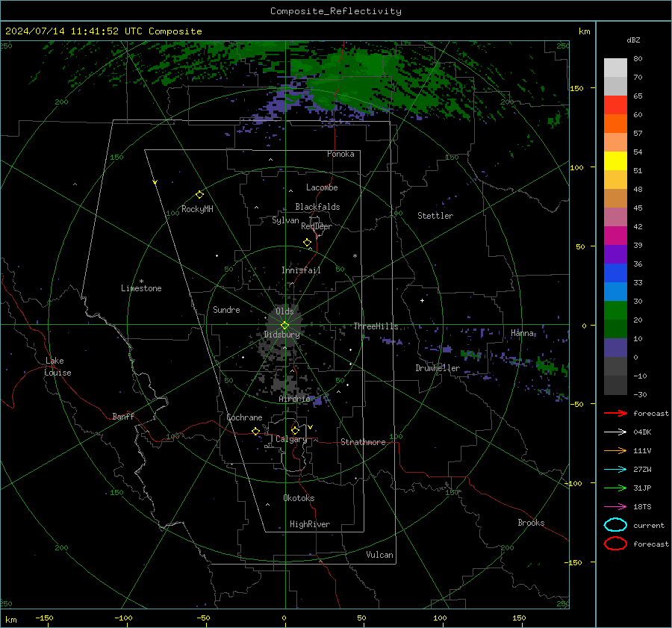This screenshot has height=628, width=672.
Task: Click the Didsbury map label
Action: point(281,335)
